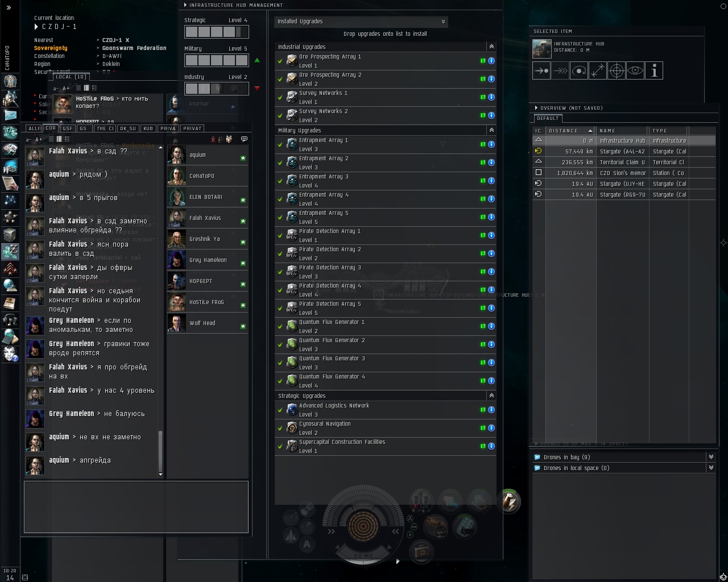This screenshot has height=582, width=728.
Task: Toggle online status of Quantum Flux Generator 1
Action: click(x=483, y=326)
